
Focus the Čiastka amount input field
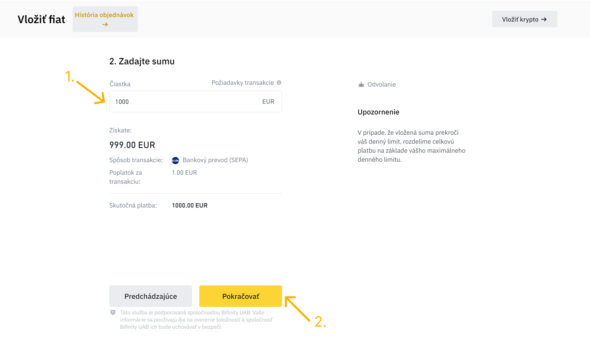183,102
